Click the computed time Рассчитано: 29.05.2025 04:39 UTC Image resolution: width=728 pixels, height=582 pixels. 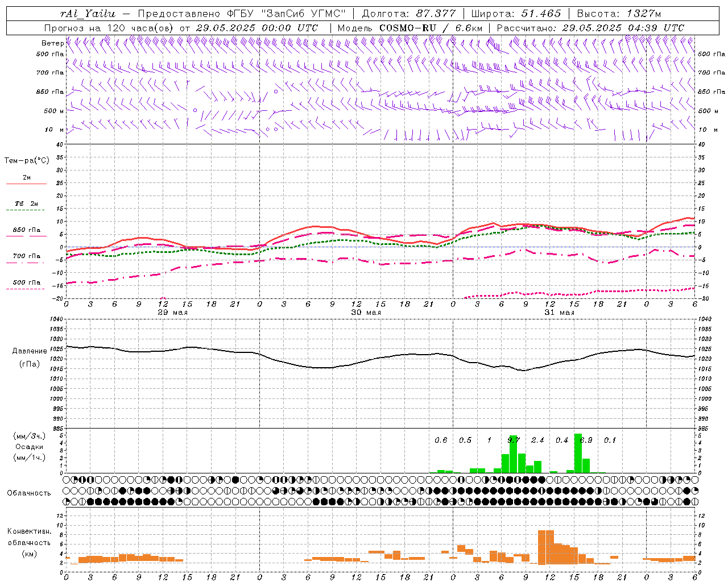coord(590,28)
